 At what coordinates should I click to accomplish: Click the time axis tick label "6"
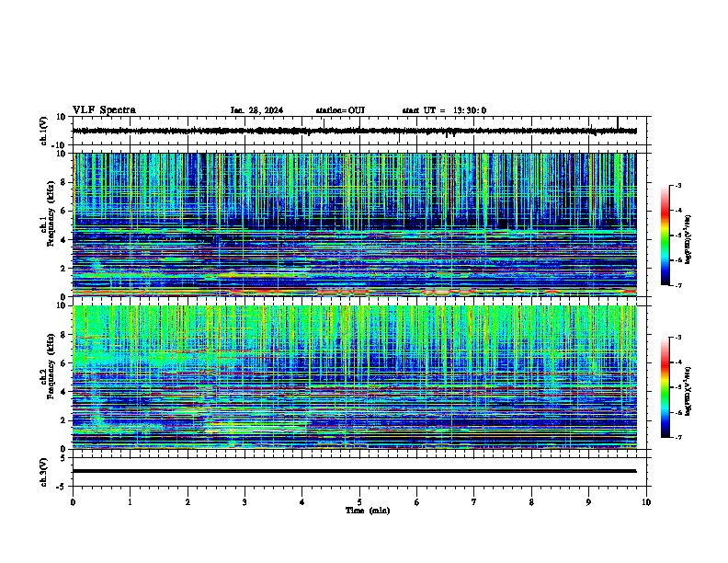click(417, 502)
